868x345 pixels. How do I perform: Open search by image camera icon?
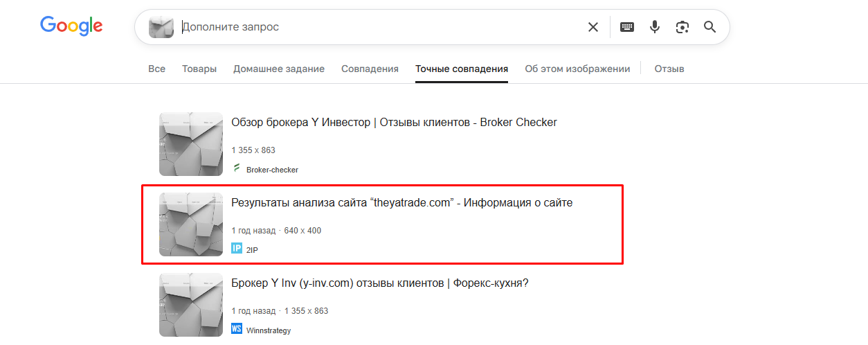coord(682,27)
